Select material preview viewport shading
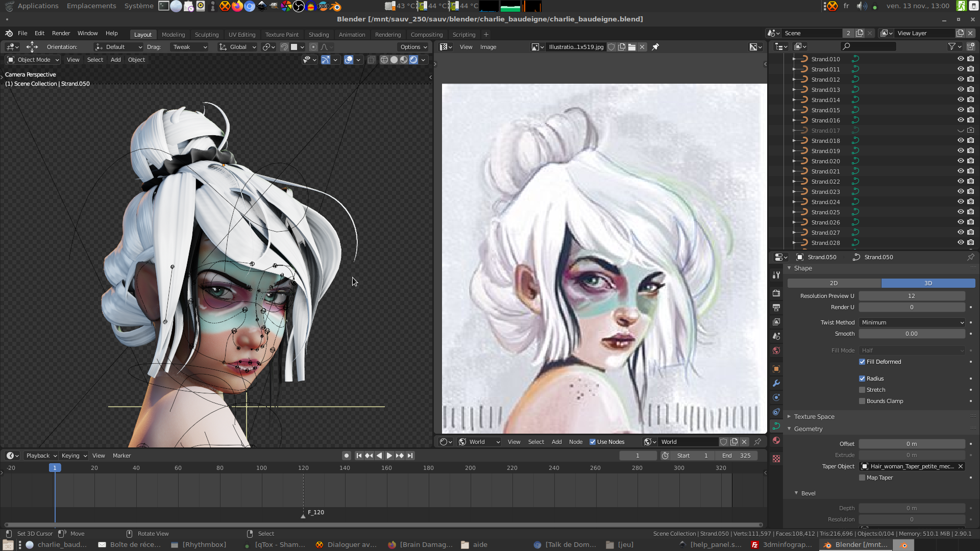This screenshot has height=551, width=980. [404, 60]
